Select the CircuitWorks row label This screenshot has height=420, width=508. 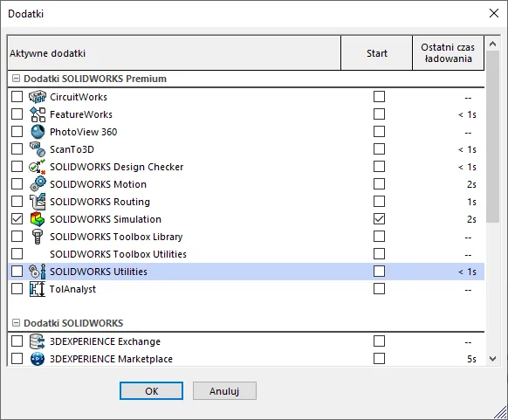[x=79, y=97]
